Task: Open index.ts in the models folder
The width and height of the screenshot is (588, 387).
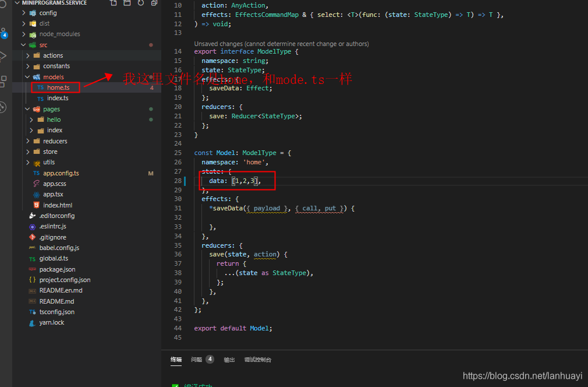Action: click(x=58, y=98)
